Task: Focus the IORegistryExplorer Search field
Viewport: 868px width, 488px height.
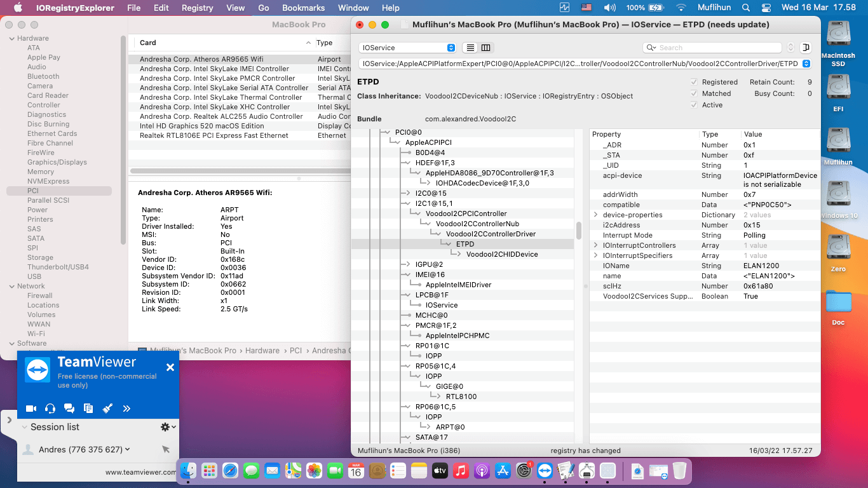Action: click(x=712, y=48)
